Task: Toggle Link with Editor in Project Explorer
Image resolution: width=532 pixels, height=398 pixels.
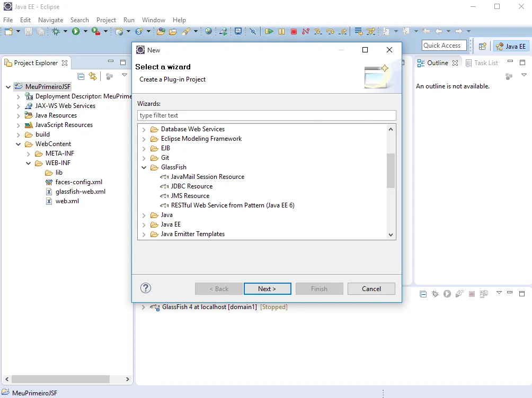Action: [93, 76]
